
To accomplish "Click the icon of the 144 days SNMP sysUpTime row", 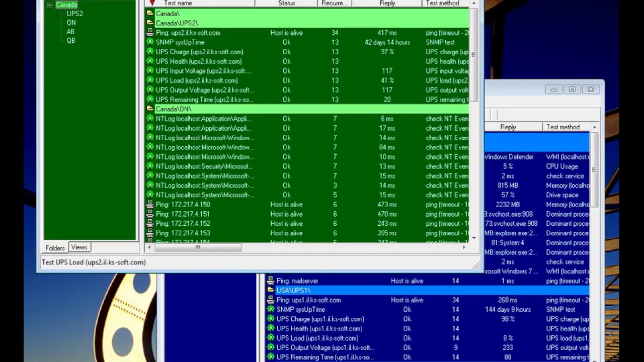I will pyautogui.click(x=271, y=310).
